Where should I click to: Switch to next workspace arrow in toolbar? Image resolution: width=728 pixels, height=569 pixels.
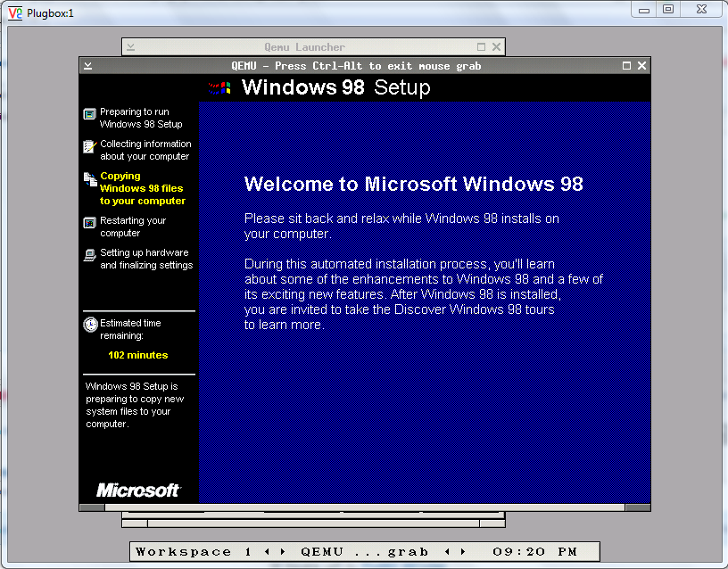click(282, 552)
